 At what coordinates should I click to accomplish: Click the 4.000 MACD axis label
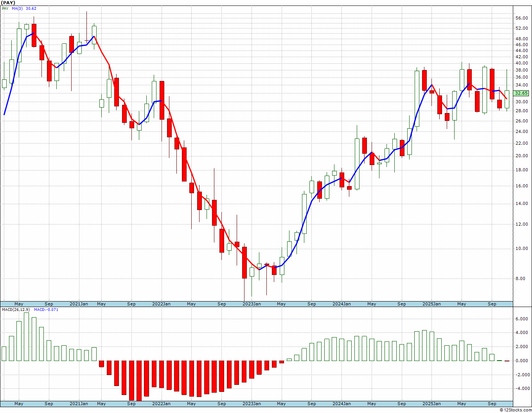(522, 332)
